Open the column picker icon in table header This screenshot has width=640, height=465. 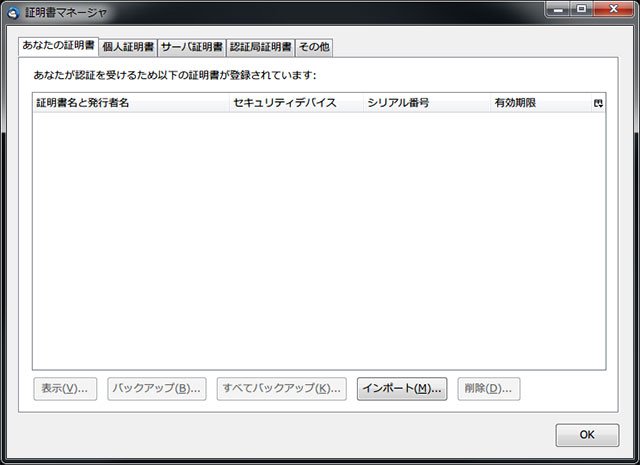pyautogui.click(x=598, y=103)
